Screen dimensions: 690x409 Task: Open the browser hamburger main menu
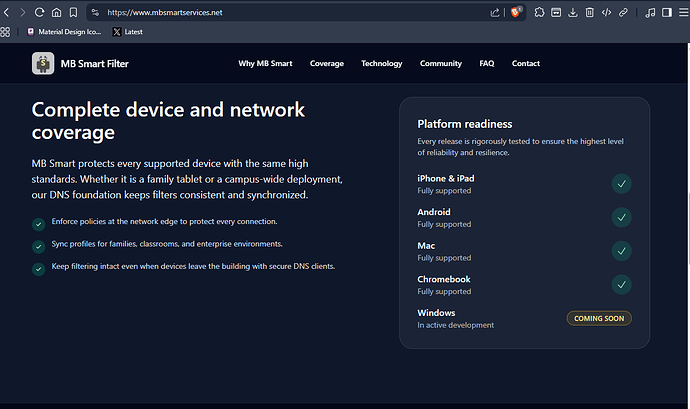click(683, 12)
